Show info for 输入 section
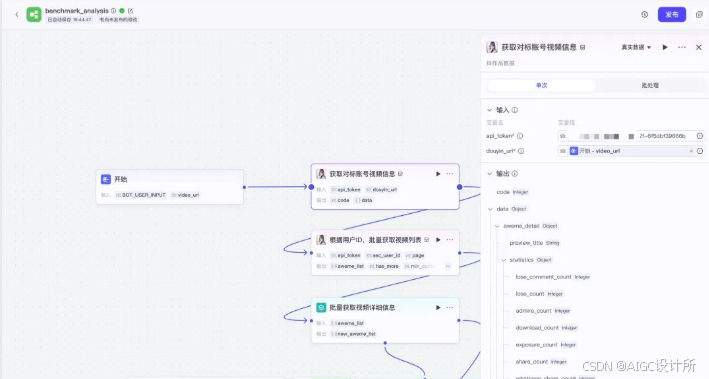The height and width of the screenshot is (379, 709). pos(515,110)
